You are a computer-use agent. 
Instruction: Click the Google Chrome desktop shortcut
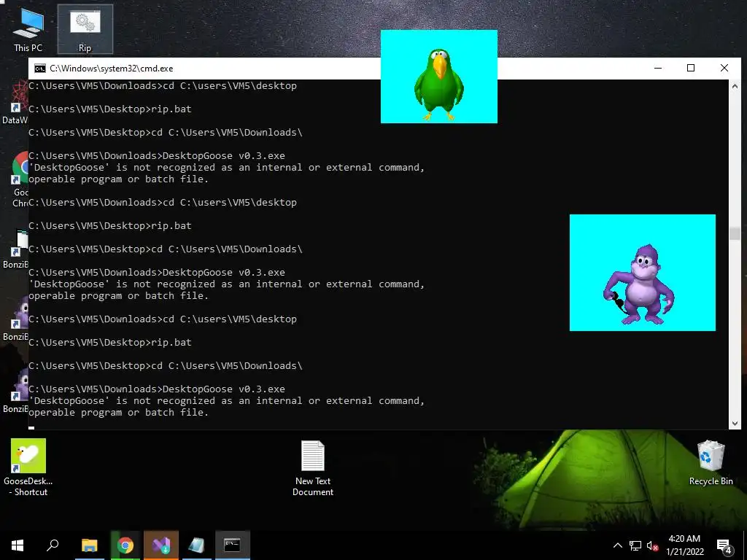(x=18, y=179)
